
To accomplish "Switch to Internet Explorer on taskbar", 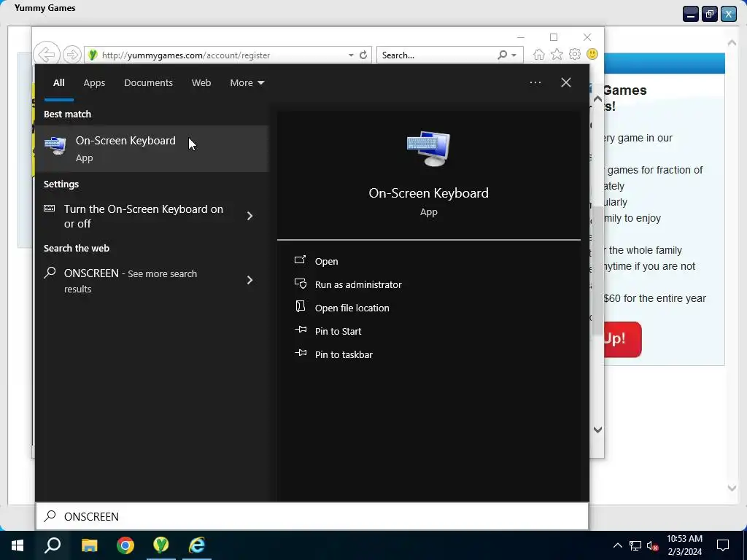I will 197,545.
